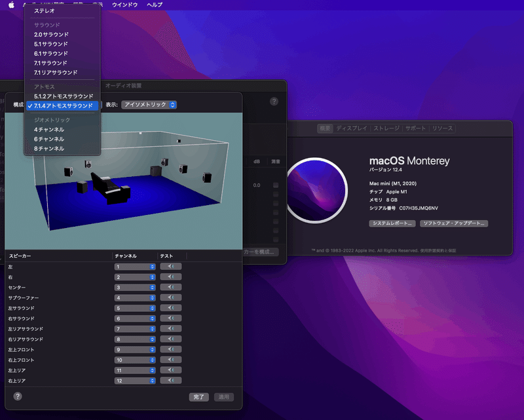Click バージョン 12.4 version text
This screenshot has width=524, height=420.
coord(386,170)
